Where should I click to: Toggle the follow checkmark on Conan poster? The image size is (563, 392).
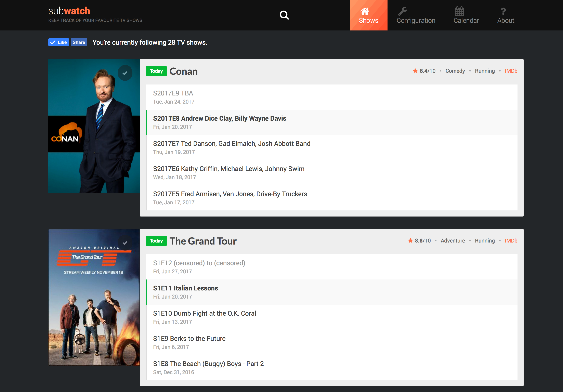pyautogui.click(x=125, y=73)
